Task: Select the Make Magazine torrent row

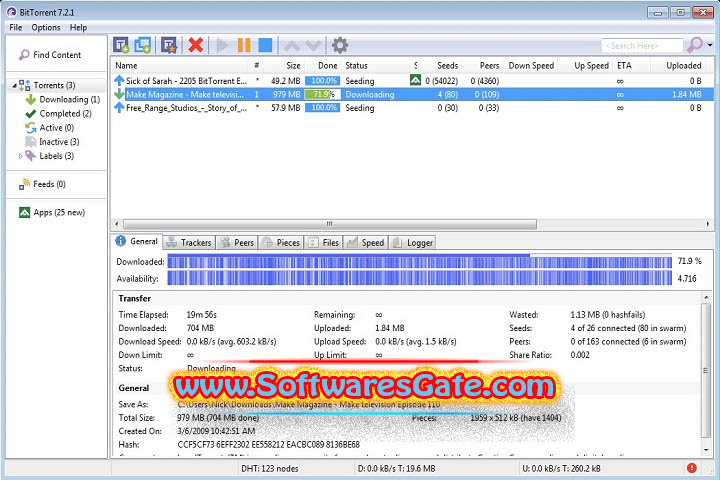Action: point(412,94)
